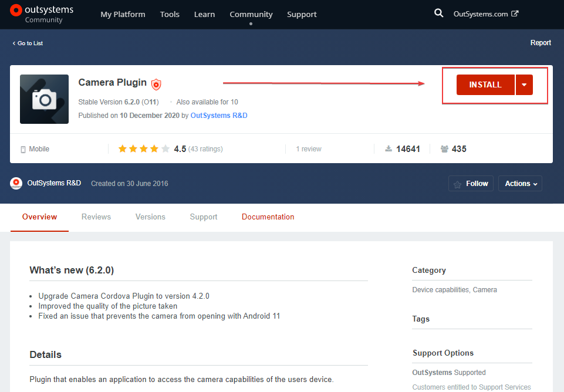The width and height of the screenshot is (564, 392).
Task: Click the downloads icon next to 14641
Action: click(x=388, y=148)
